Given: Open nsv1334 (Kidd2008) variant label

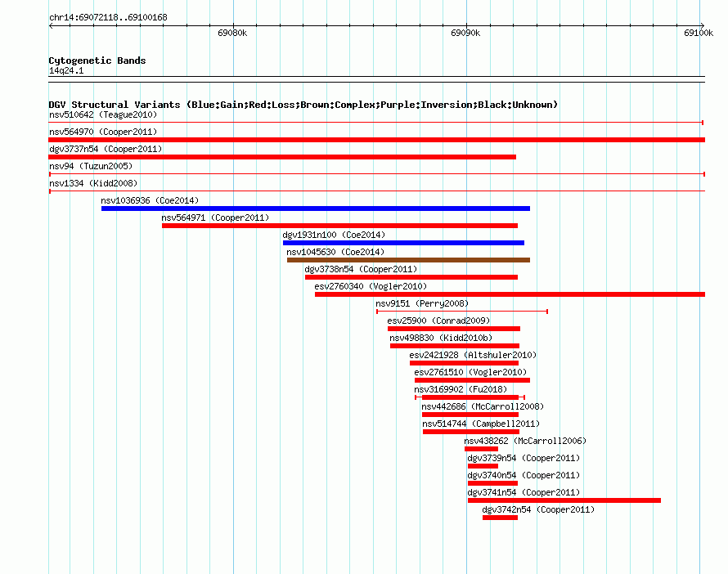Looking at the screenshot, I should pos(93,183).
